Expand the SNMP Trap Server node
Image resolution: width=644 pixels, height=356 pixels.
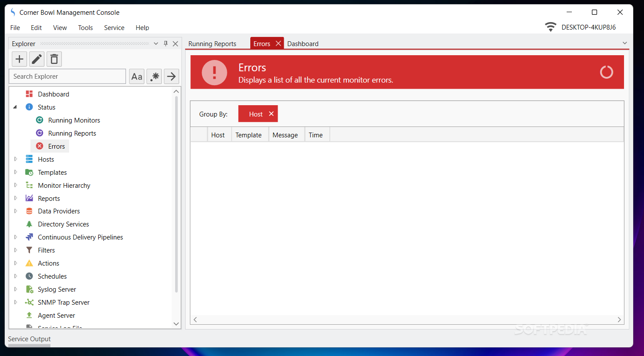[x=16, y=302]
